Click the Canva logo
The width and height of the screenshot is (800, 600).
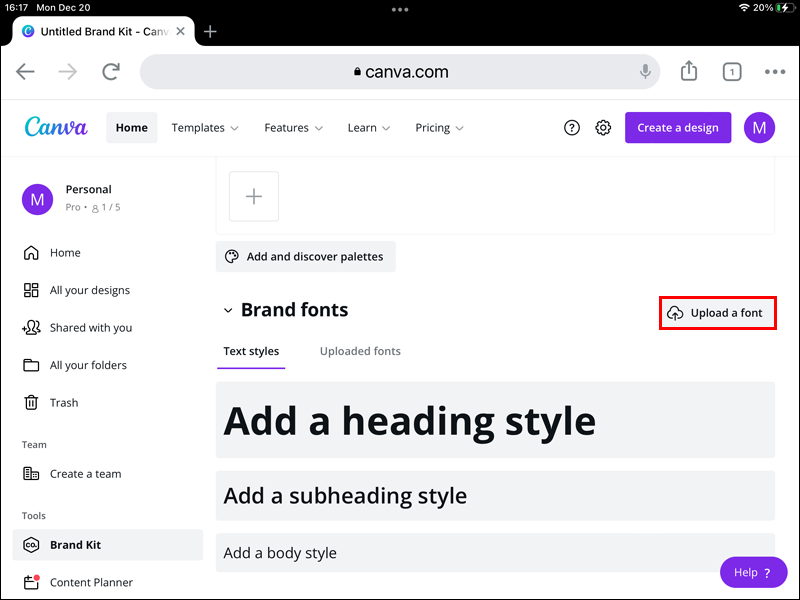(56, 128)
